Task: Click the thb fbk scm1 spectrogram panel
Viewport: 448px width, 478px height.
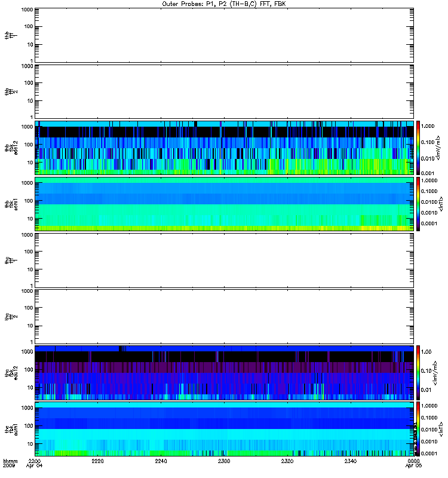Action: click(x=224, y=204)
